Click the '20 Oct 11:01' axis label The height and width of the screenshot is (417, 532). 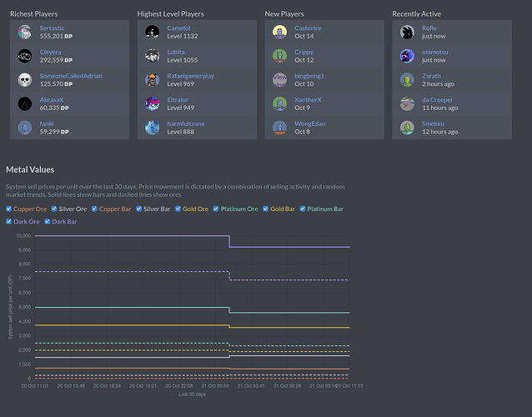pyautogui.click(x=35, y=386)
